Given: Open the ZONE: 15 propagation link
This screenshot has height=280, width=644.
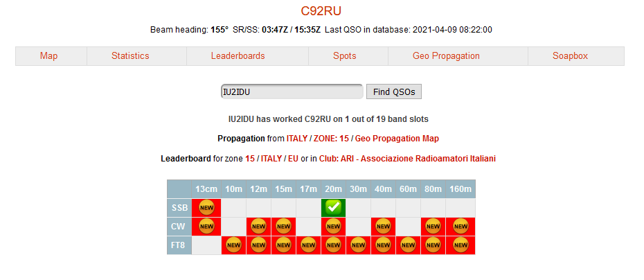Looking at the screenshot, I should click(331, 139).
